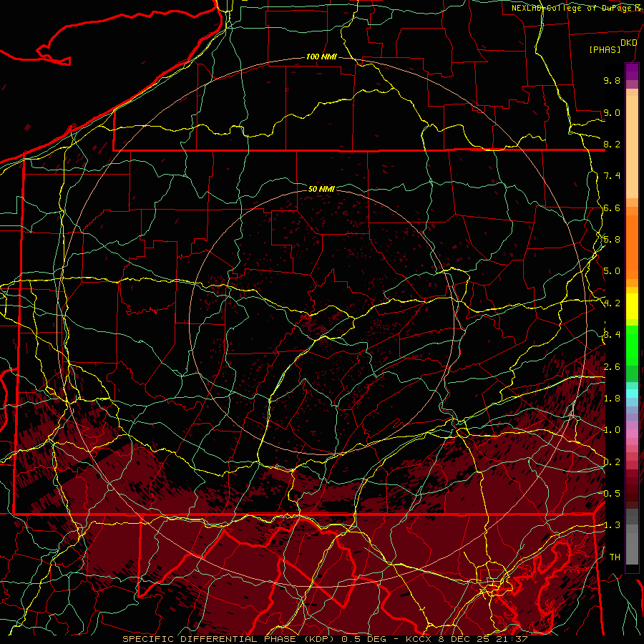Image resolution: width=644 pixels, height=644 pixels.
Task: Click the 2.6 value on color scale
Action: (612, 367)
